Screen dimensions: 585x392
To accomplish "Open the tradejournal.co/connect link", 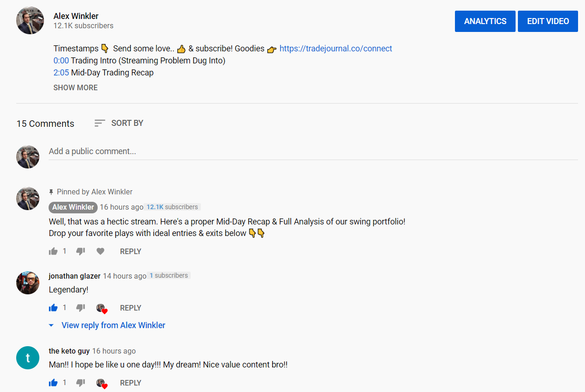I will 336,48.
